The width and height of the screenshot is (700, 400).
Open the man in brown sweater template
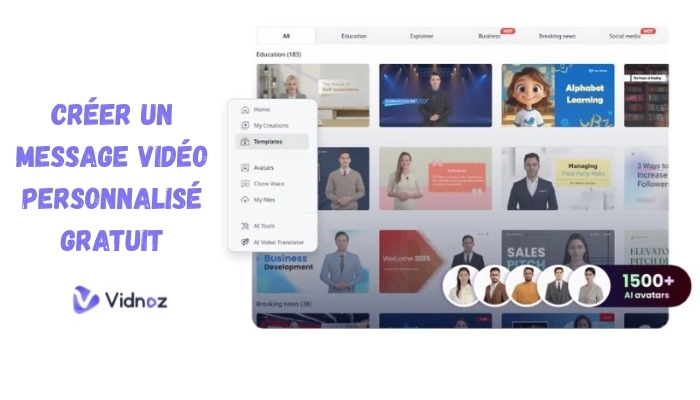tap(343, 179)
